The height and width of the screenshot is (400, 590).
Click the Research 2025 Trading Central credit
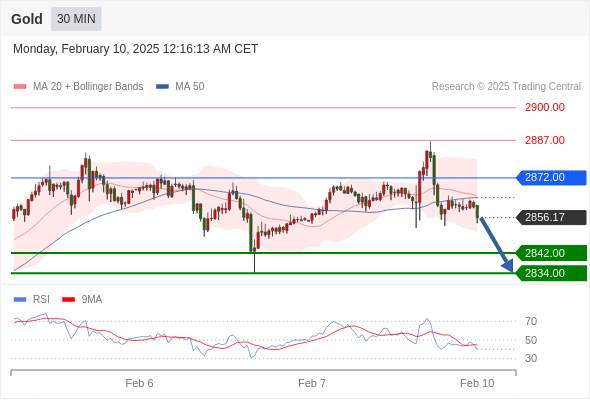click(x=506, y=87)
